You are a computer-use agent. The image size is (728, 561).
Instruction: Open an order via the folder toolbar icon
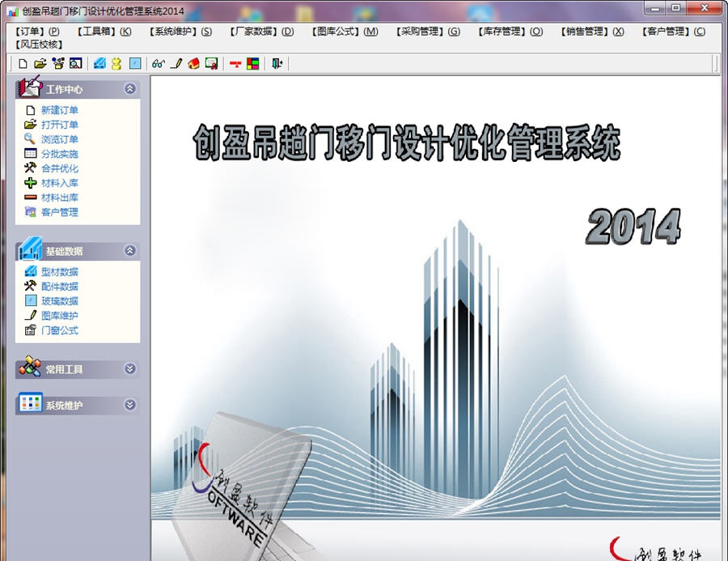(x=40, y=62)
